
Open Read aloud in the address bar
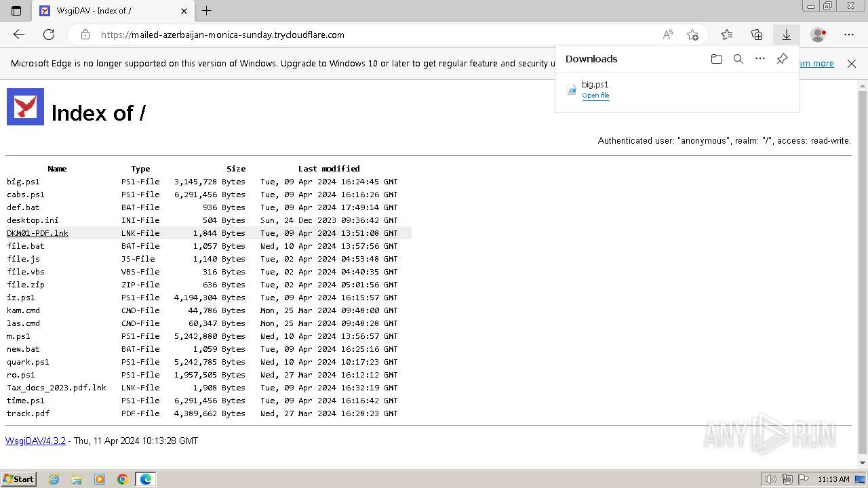[x=668, y=35]
